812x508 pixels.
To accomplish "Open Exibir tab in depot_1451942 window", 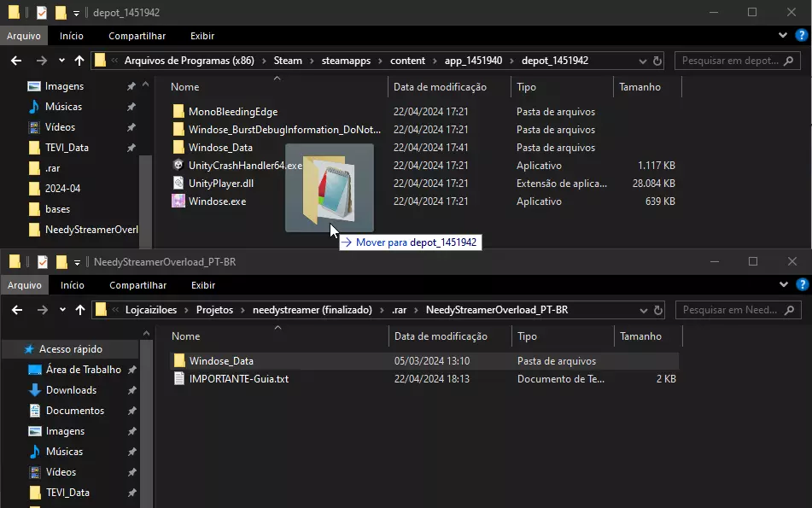I will click(202, 36).
